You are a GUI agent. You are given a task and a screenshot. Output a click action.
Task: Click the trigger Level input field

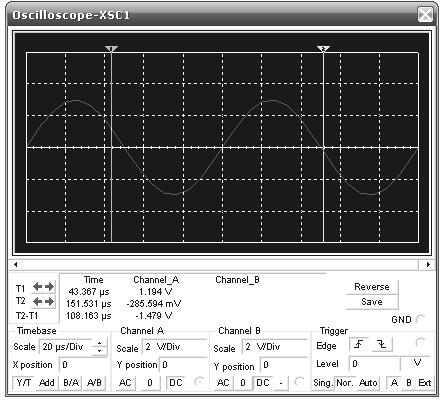pos(374,364)
